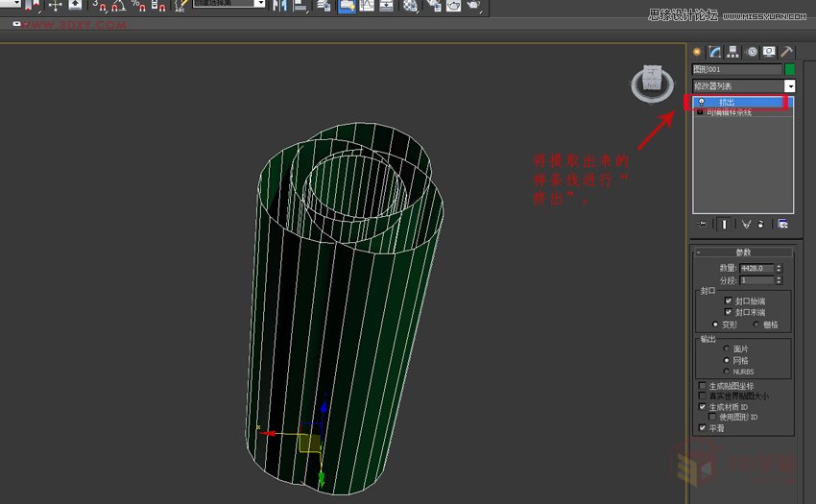Click the object name field 图形001
The height and width of the screenshot is (504, 816).
coord(736,69)
